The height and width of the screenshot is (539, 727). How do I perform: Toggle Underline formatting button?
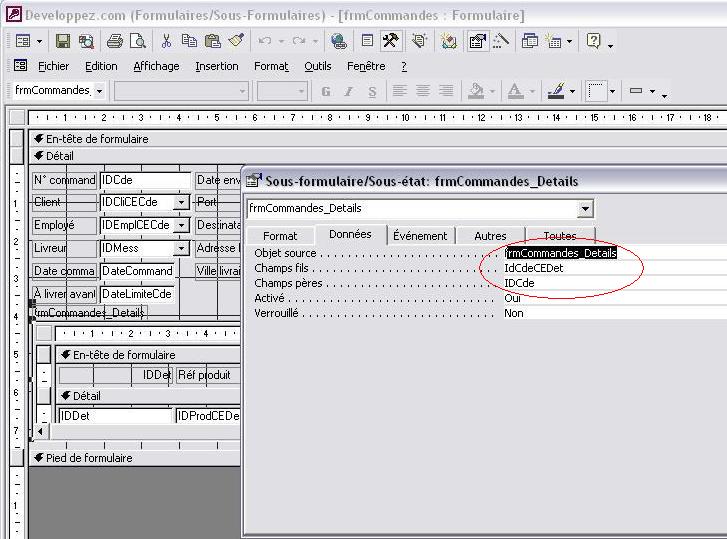pos(372,91)
